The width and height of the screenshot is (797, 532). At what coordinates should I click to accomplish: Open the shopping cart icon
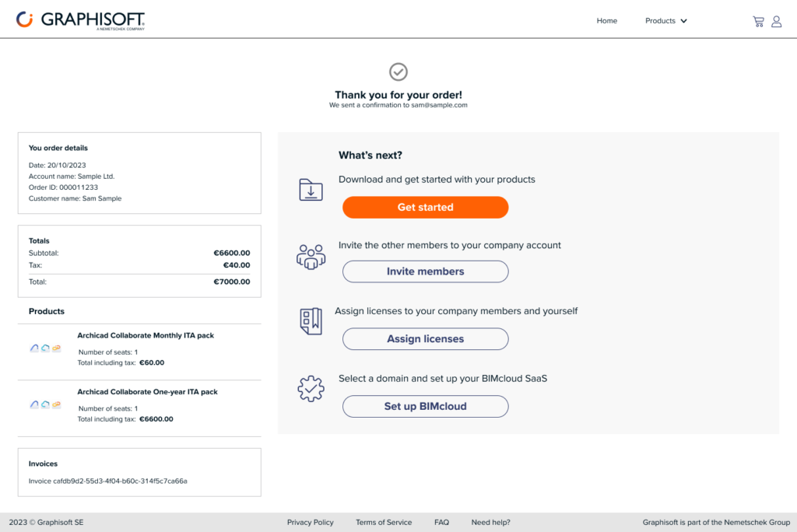(758, 21)
